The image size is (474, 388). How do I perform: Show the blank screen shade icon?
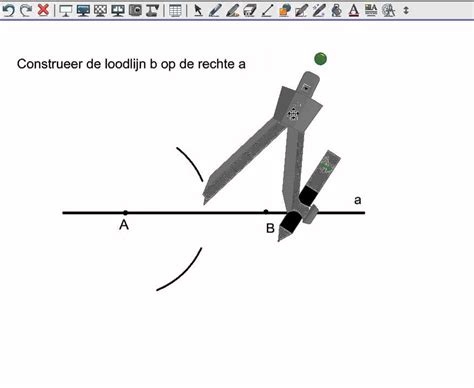tap(66, 11)
